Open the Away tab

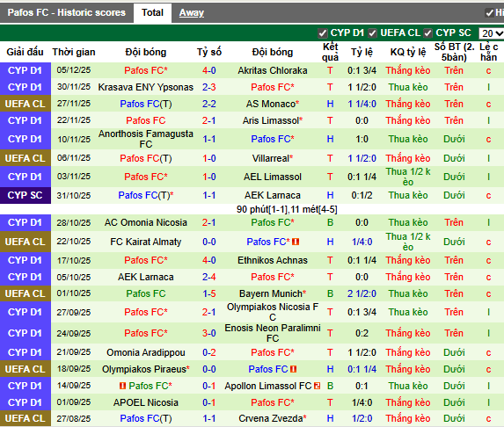click(x=192, y=13)
